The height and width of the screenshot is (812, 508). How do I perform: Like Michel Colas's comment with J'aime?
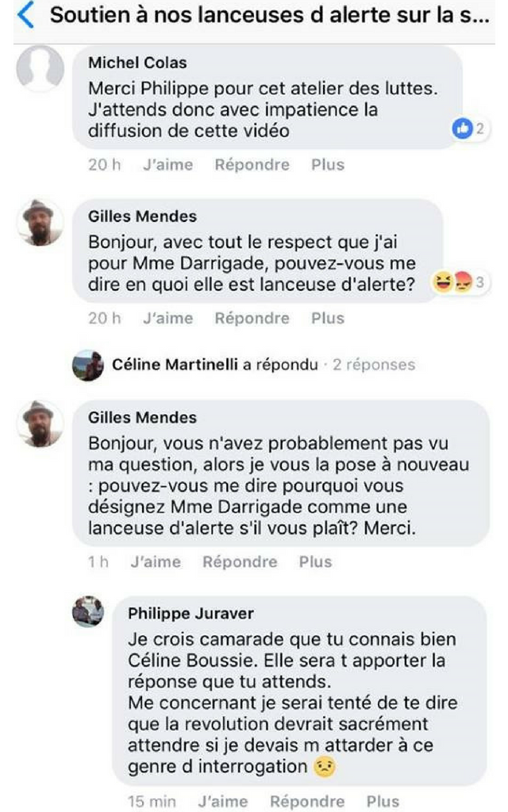(x=168, y=165)
